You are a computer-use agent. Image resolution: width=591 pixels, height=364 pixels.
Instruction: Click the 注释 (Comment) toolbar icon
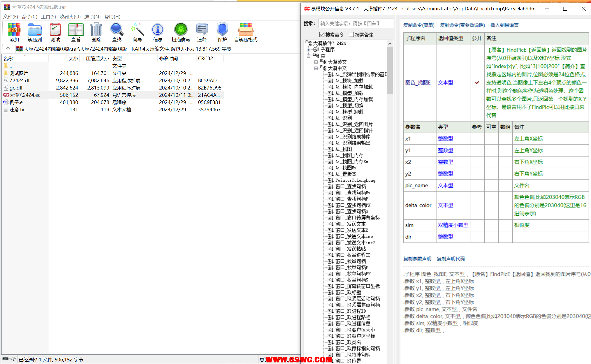tap(202, 32)
